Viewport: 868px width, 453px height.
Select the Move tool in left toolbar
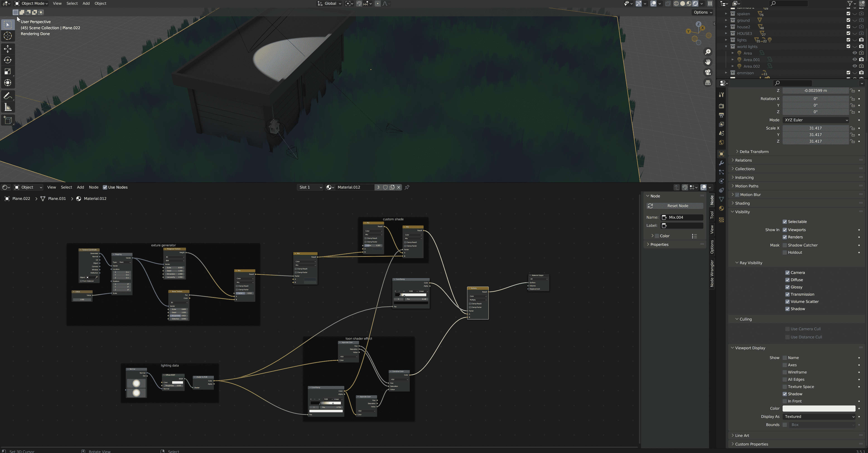pyautogui.click(x=7, y=48)
